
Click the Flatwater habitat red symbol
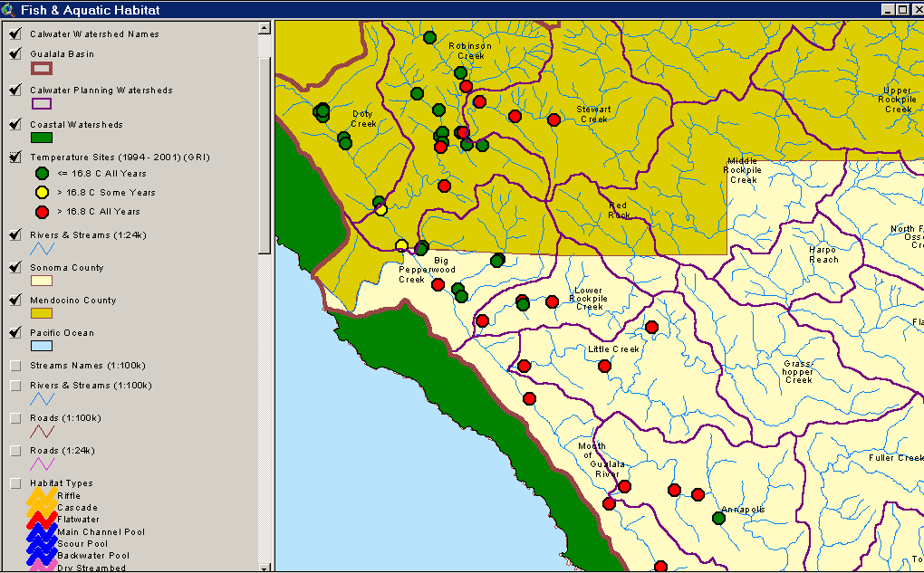point(42,520)
